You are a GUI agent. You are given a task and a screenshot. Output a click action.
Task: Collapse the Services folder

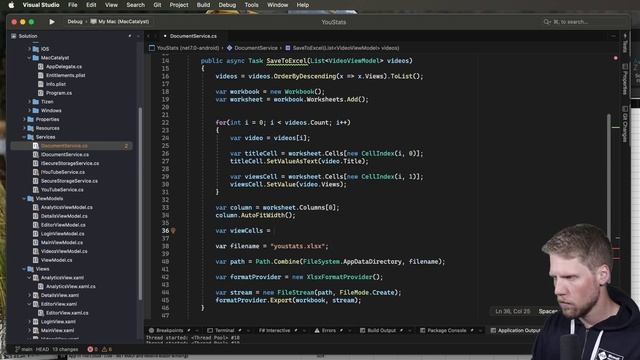click(x=24, y=137)
